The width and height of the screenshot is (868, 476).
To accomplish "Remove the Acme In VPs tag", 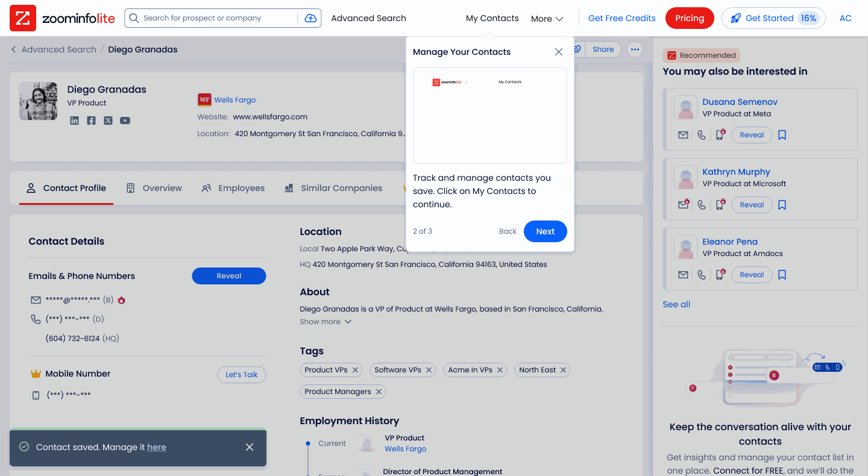I will (500, 370).
